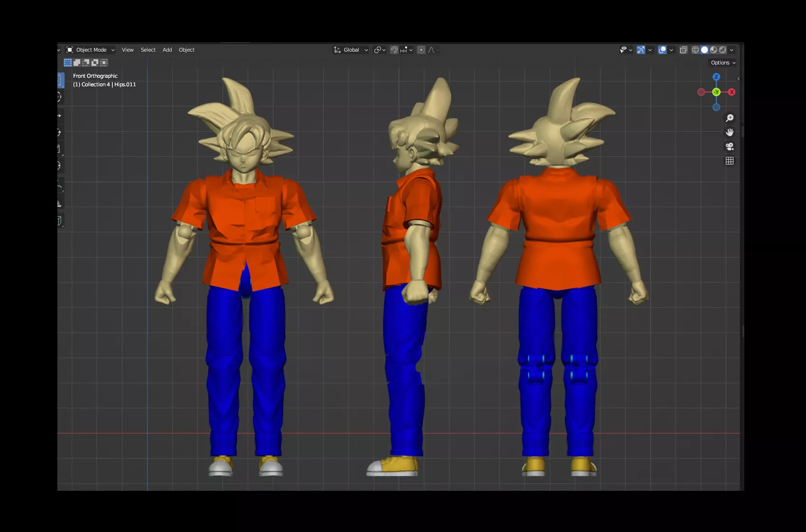Open the Object Mode dropdown
Viewport: 806px width, 532px height.
click(91, 50)
